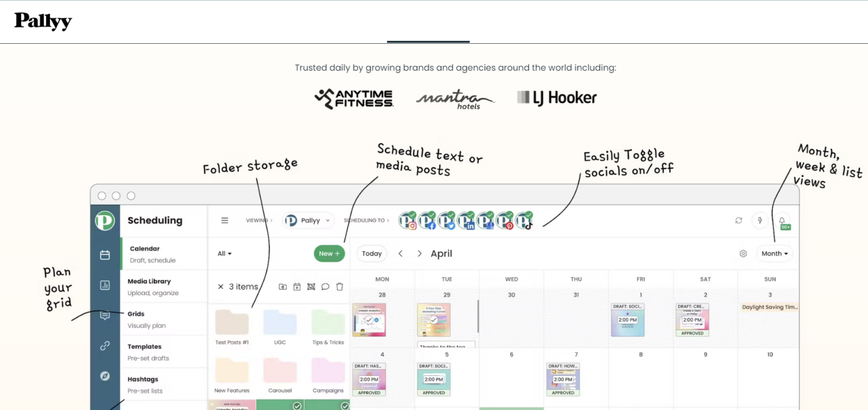This screenshot has width=868, height=410.
Task: Open the Month view dropdown
Action: (775, 254)
